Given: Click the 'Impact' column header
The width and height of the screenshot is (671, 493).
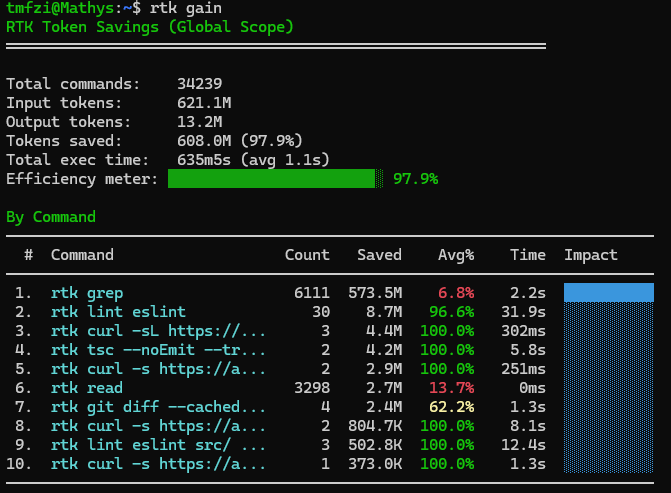Looking at the screenshot, I should pyautogui.click(x=591, y=255).
